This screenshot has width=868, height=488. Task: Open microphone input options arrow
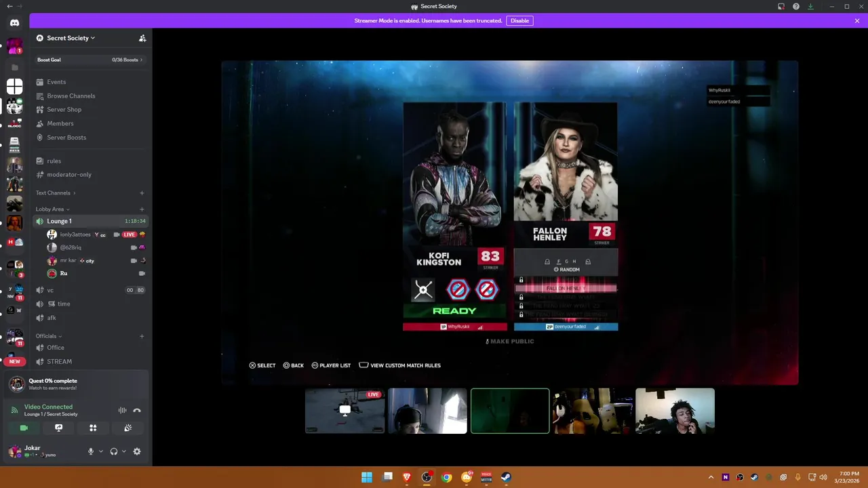pyautogui.click(x=101, y=451)
